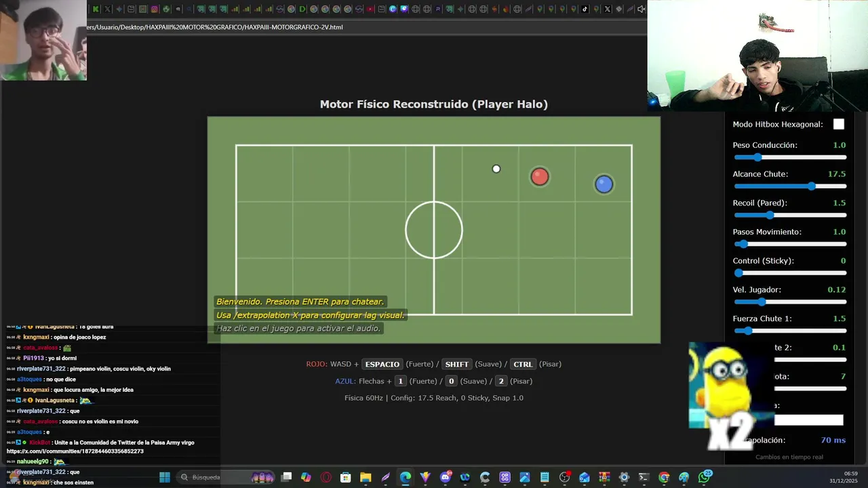Click the taskbar Búsqueda search box
Image resolution: width=868 pixels, height=488 pixels.
pyautogui.click(x=226, y=477)
